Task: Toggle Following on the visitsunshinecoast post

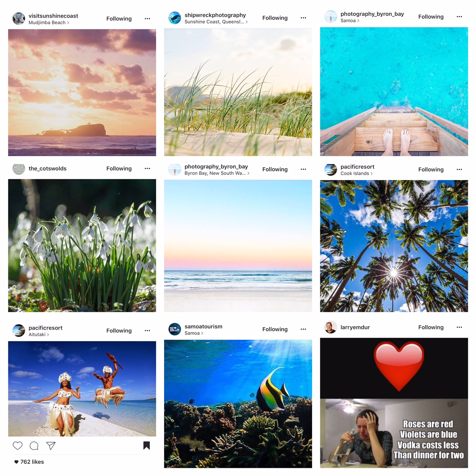Action: pos(119,19)
